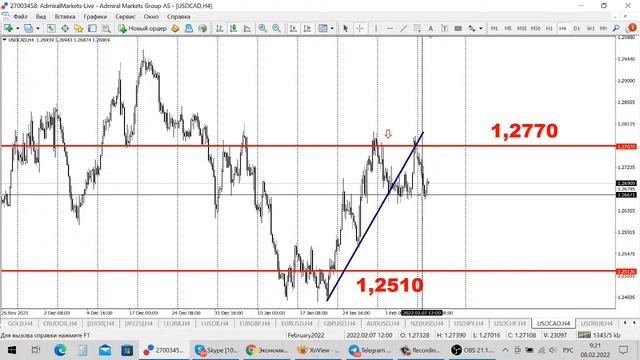
Task: Open the Profiles toolbar icon
Action: (28, 28)
